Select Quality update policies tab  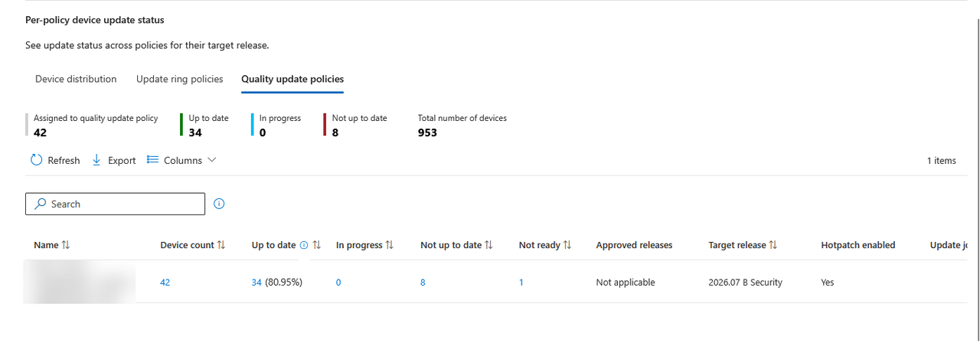pyautogui.click(x=292, y=79)
